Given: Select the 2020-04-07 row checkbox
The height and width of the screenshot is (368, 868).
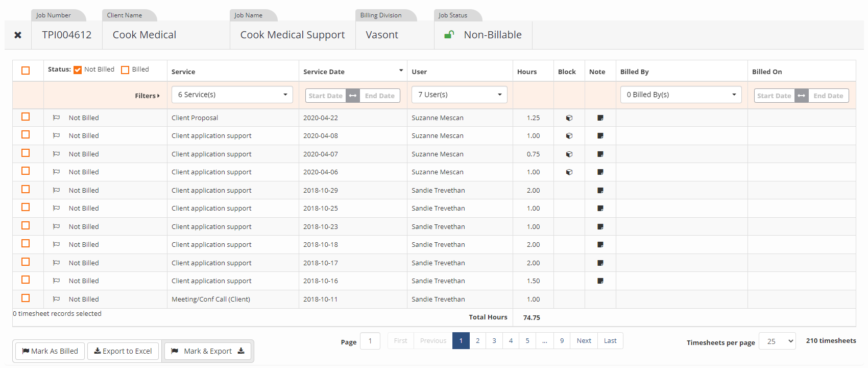Looking at the screenshot, I should click(x=26, y=153).
